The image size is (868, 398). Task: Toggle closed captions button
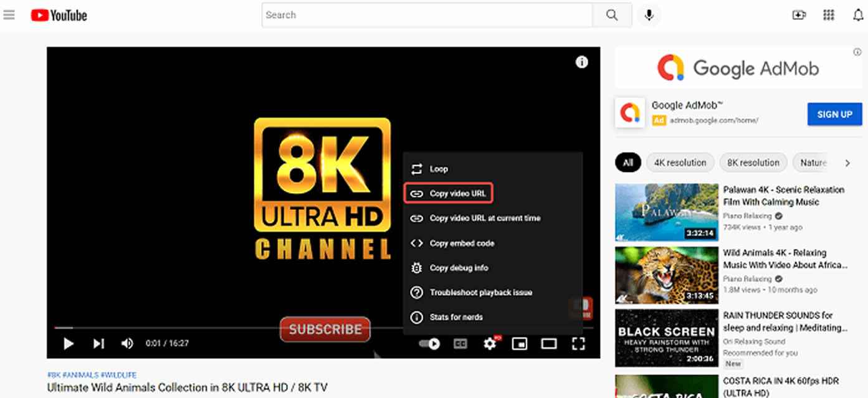coord(460,343)
